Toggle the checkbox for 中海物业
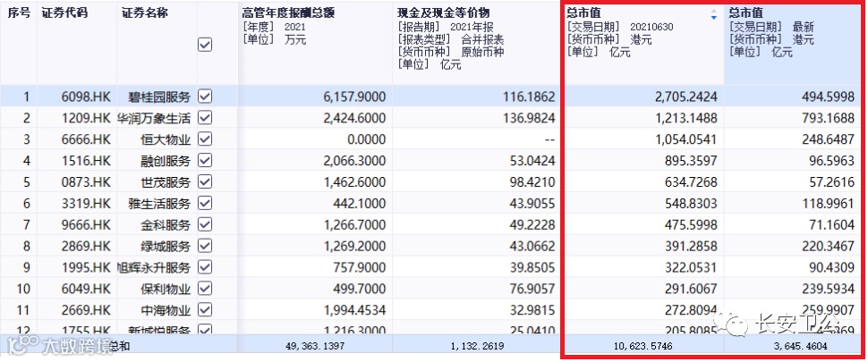The width and height of the screenshot is (868, 362). (205, 310)
